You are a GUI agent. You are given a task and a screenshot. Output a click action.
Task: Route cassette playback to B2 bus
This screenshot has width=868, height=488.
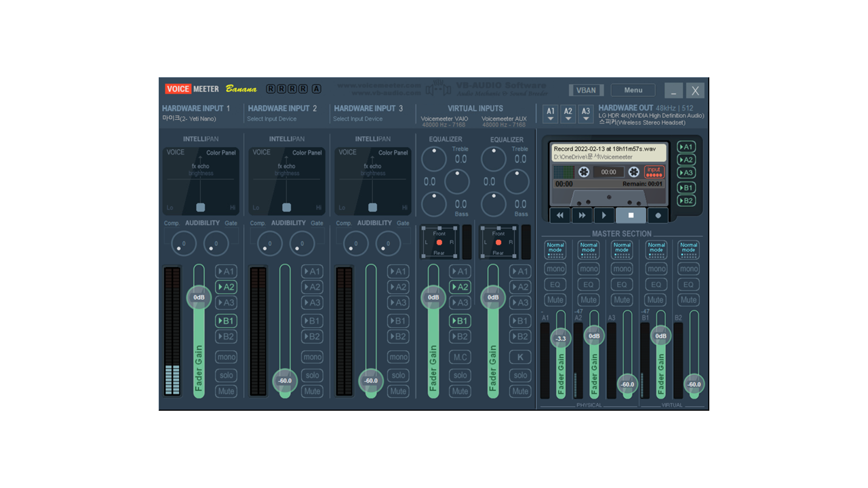686,201
